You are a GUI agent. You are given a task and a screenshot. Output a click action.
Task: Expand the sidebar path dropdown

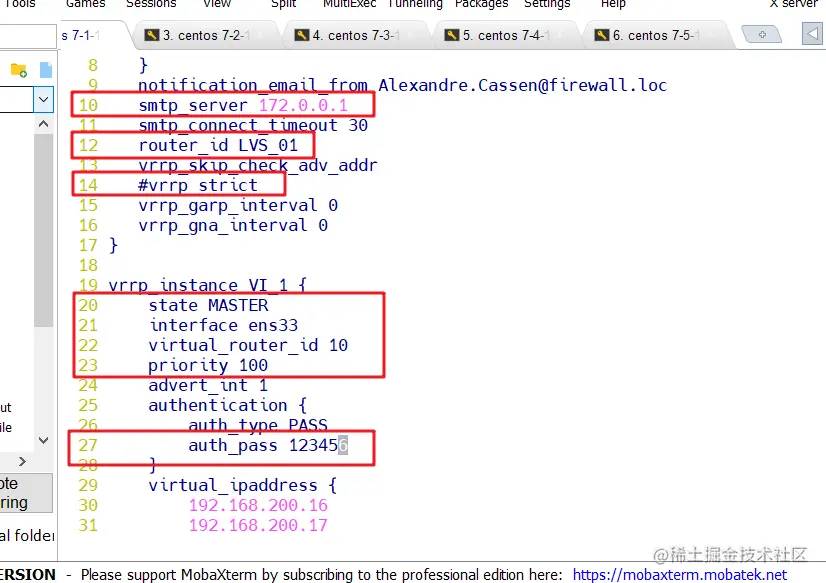point(44,100)
